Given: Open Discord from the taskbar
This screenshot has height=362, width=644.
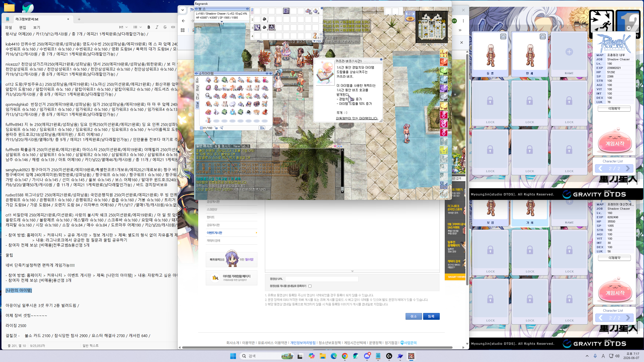Looking at the screenshot, I should tap(367, 356).
